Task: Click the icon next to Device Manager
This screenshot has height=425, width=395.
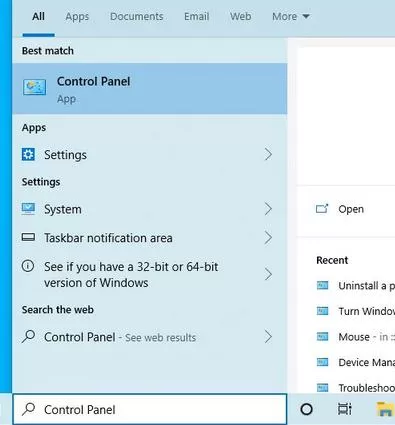Action: pyautogui.click(x=322, y=362)
